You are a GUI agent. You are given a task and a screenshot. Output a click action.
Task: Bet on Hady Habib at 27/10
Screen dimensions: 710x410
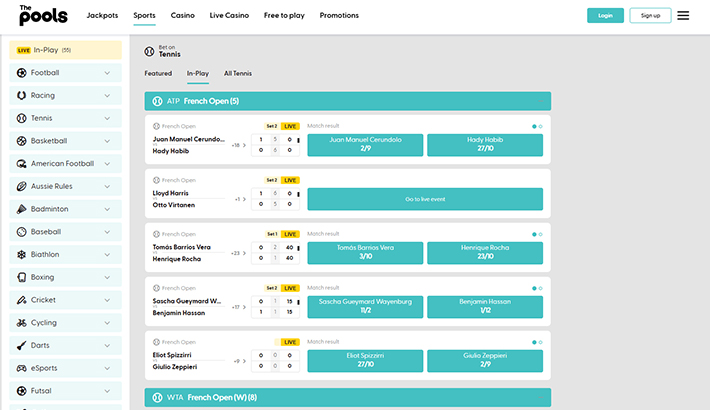point(485,145)
